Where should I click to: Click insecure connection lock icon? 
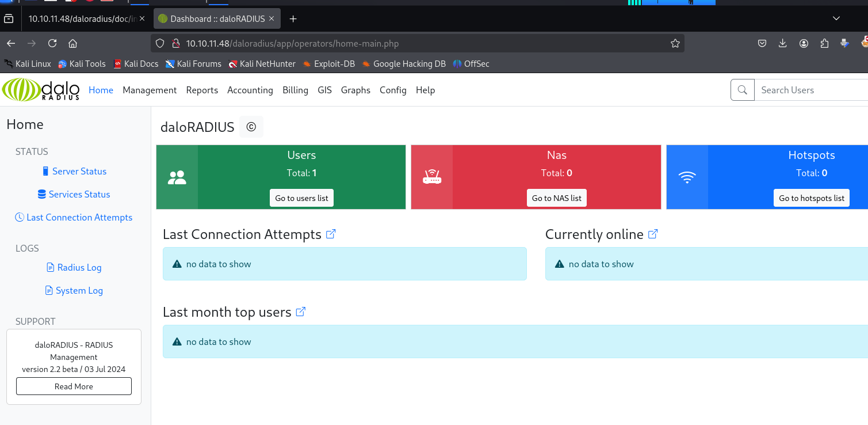(175, 43)
